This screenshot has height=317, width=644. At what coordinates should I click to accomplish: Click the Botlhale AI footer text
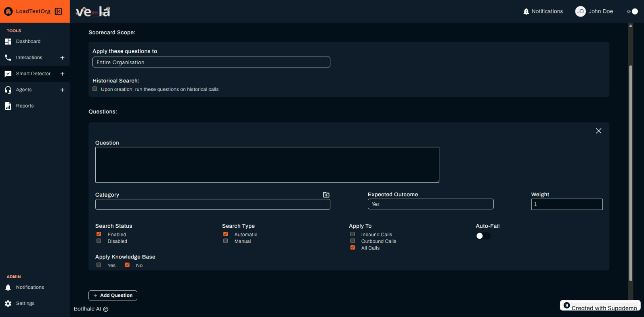pyautogui.click(x=91, y=309)
